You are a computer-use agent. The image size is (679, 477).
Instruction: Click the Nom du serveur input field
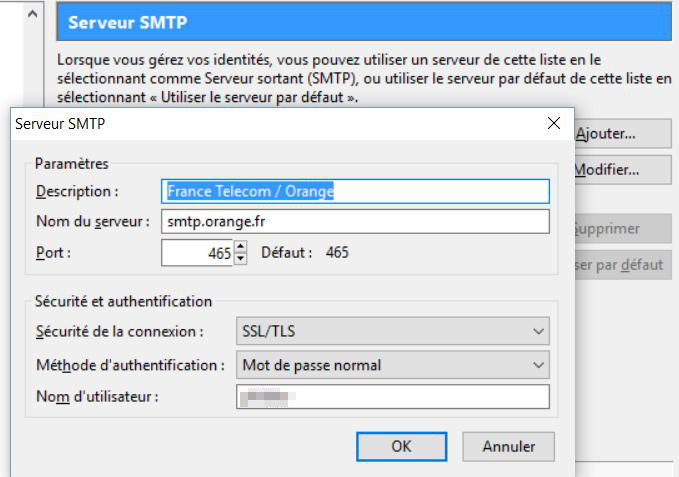coord(355,221)
